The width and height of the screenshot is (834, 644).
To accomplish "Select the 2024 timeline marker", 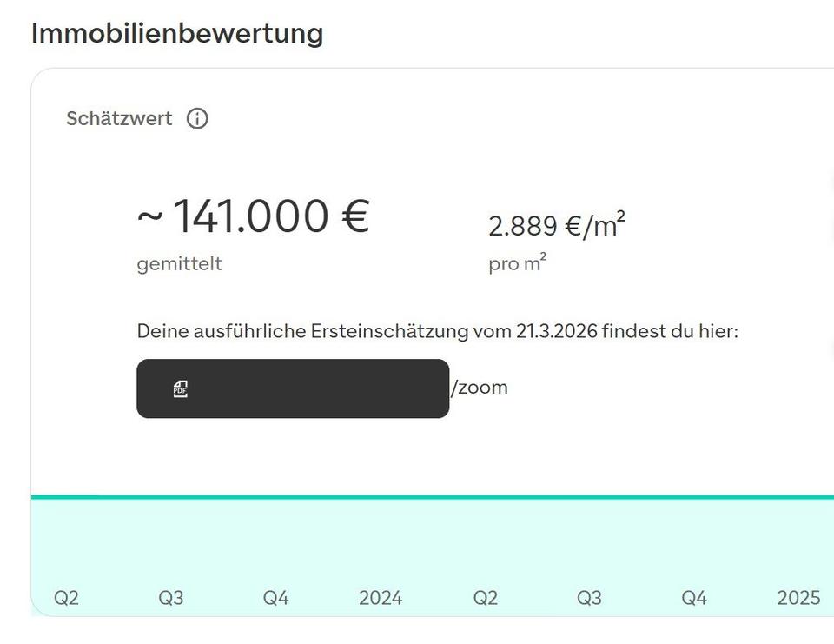I will (381, 598).
